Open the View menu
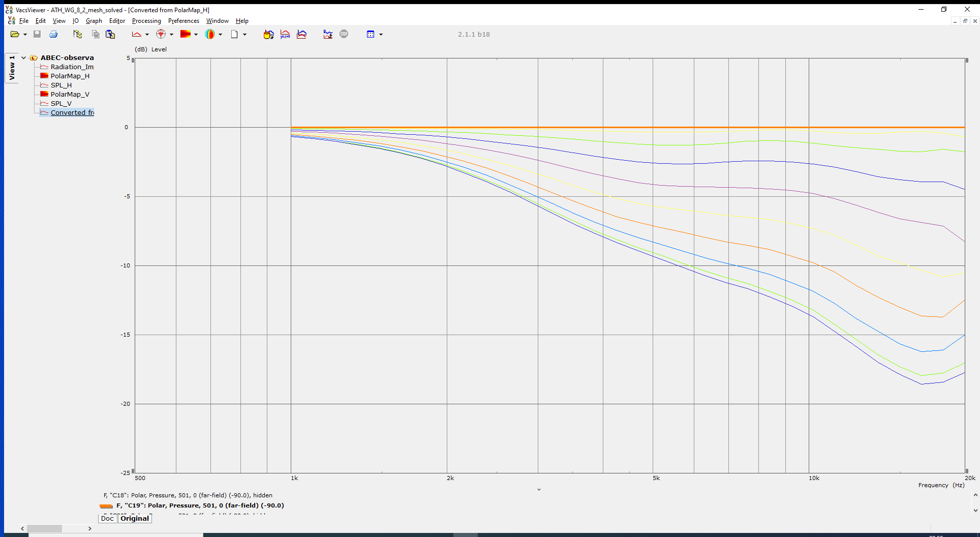980x537 pixels. [x=59, y=21]
